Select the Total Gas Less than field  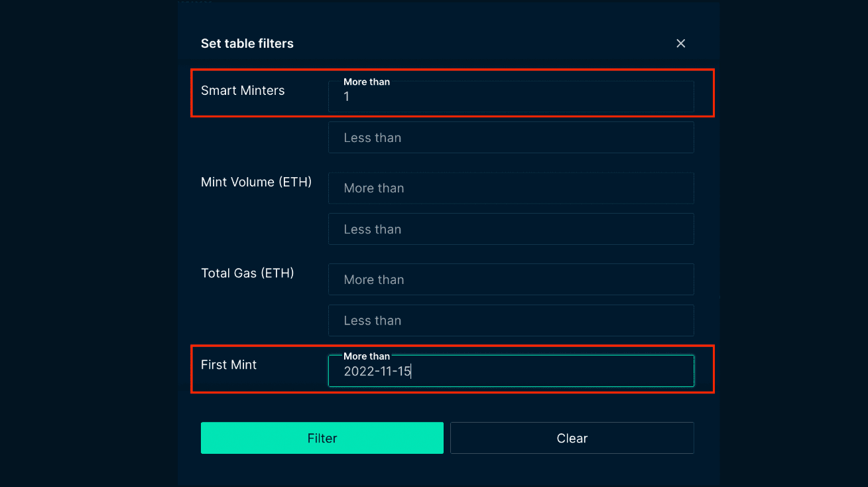click(511, 320)
